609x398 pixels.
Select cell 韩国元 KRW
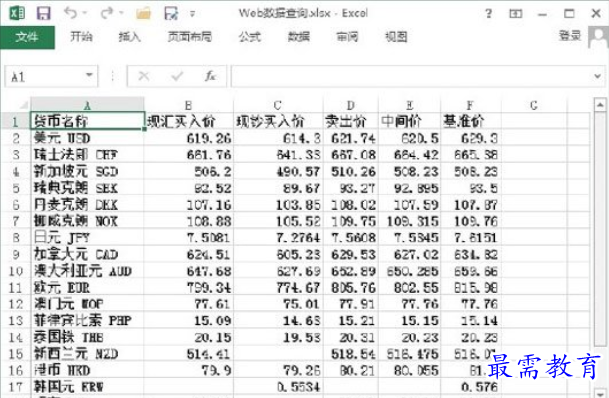coord(87,387)
